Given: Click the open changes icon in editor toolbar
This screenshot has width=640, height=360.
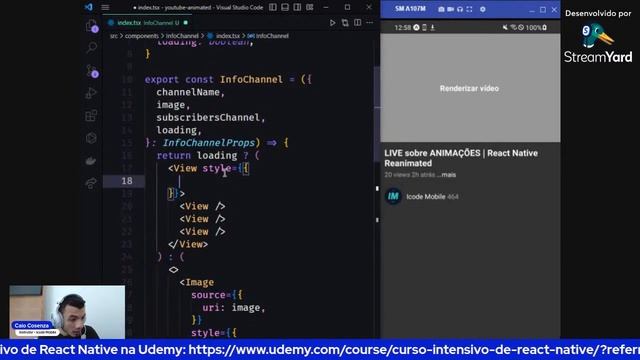Looking at the screenshot, I should [x=345, y=23].
